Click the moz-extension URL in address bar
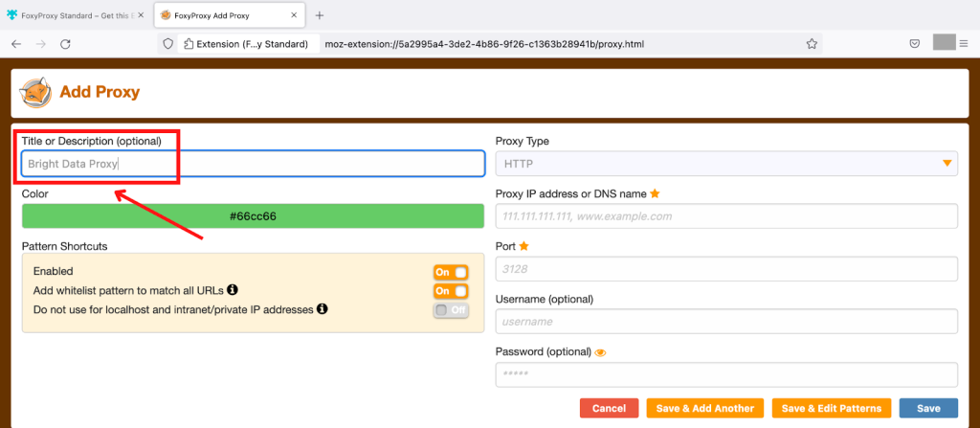This screenshot has width=980, height=428. tap(484, 44)
